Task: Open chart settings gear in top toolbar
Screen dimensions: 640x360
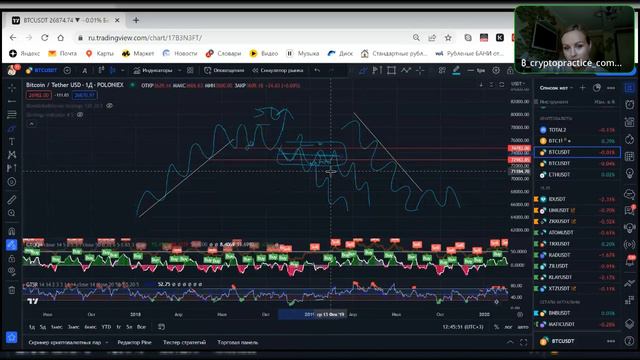Action: coord(496,71)
